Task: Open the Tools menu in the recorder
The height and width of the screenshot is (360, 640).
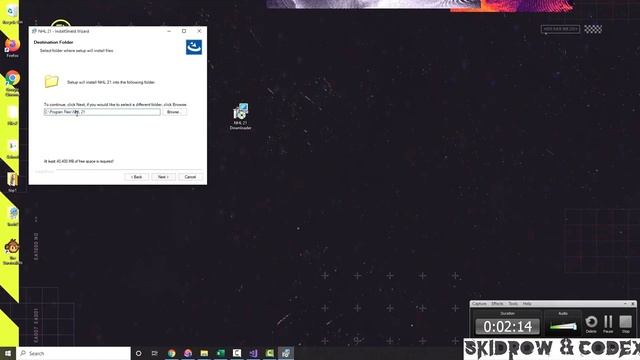Action: click(x=513, y=304)
